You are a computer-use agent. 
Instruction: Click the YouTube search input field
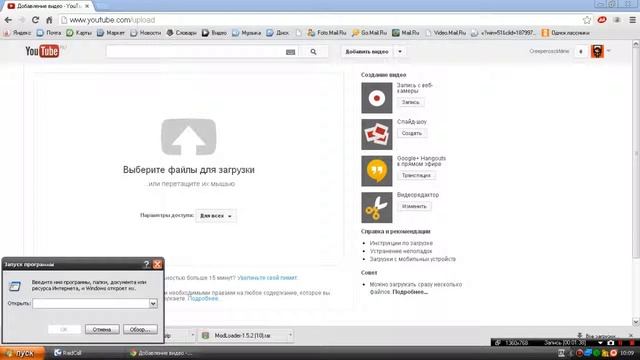[x=195, y=52]
